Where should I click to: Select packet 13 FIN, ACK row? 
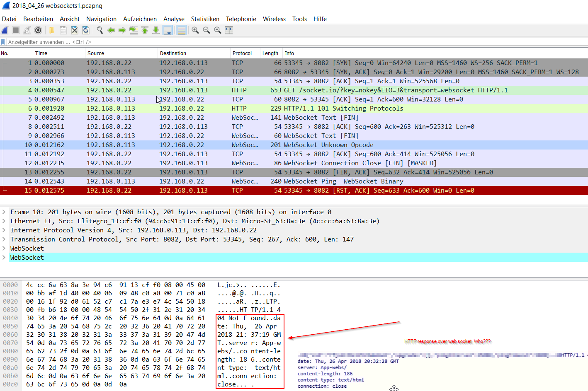tap(294, 172)
